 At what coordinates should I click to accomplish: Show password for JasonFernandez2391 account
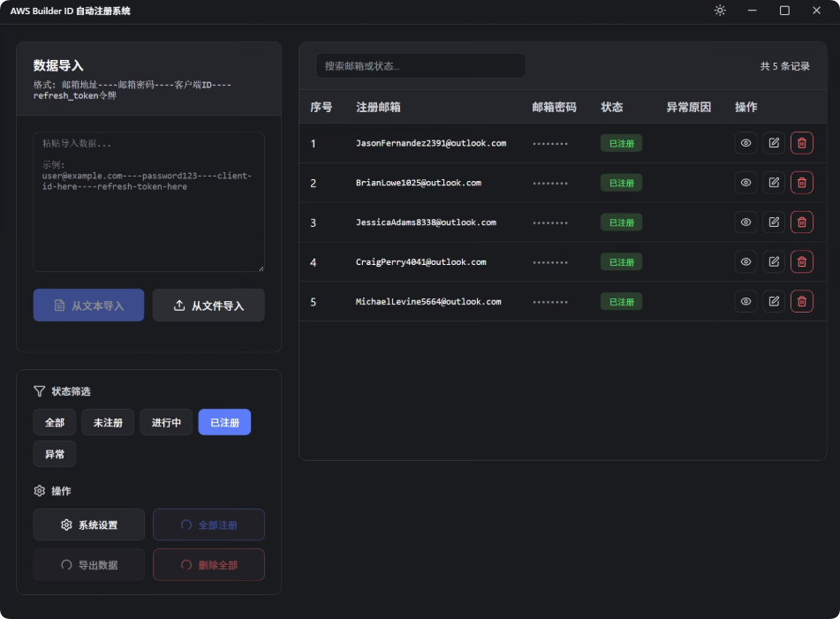pyautogui.click(x=745, y=143)
